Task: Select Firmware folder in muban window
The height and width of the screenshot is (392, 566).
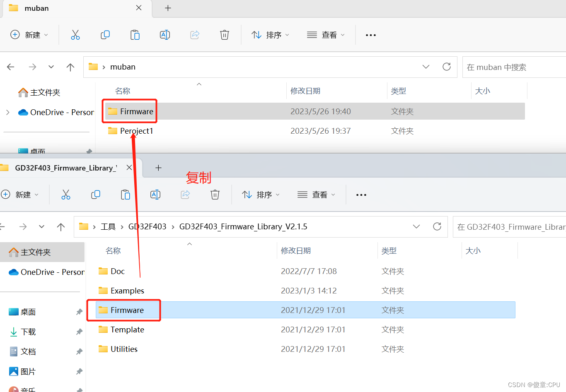Action: [315, 111]
